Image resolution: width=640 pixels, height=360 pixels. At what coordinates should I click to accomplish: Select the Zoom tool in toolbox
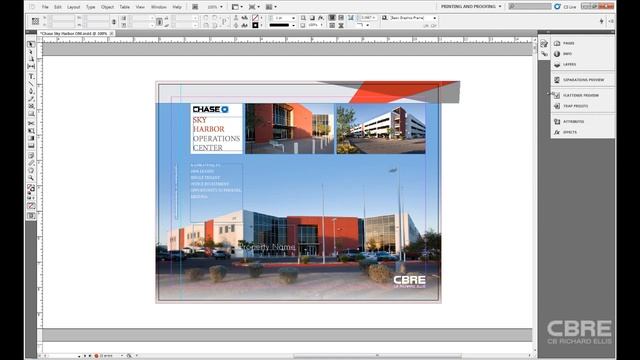[x=31, y=178]
